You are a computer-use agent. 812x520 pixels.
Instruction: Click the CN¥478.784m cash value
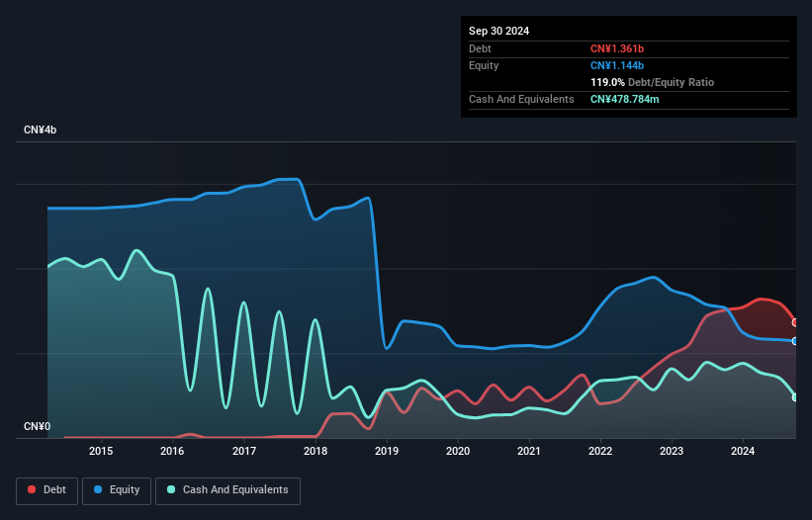point(624,99)
